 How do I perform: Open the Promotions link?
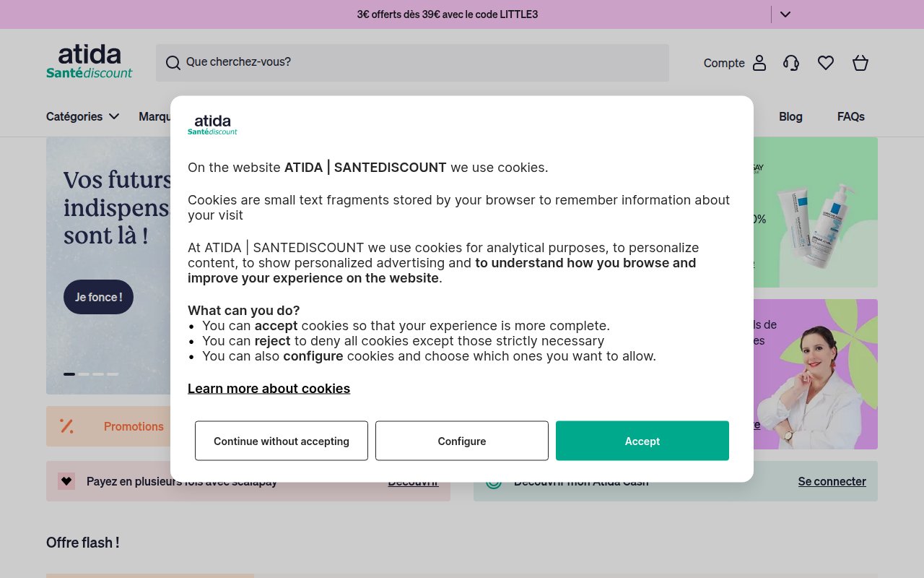[x=134, y=426]
